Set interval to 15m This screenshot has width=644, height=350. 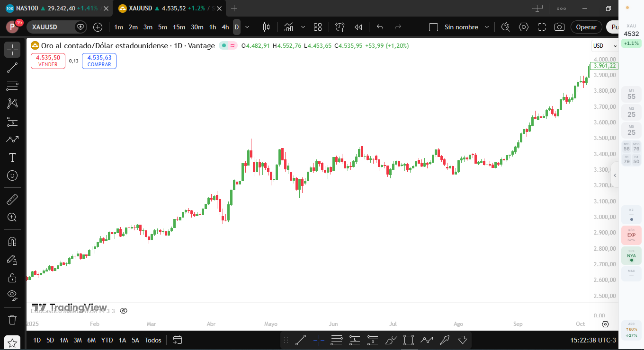point(179,27)
